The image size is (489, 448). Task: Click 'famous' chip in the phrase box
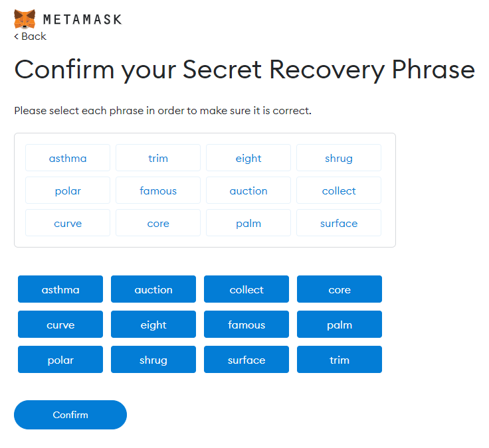tap(158, 190)
